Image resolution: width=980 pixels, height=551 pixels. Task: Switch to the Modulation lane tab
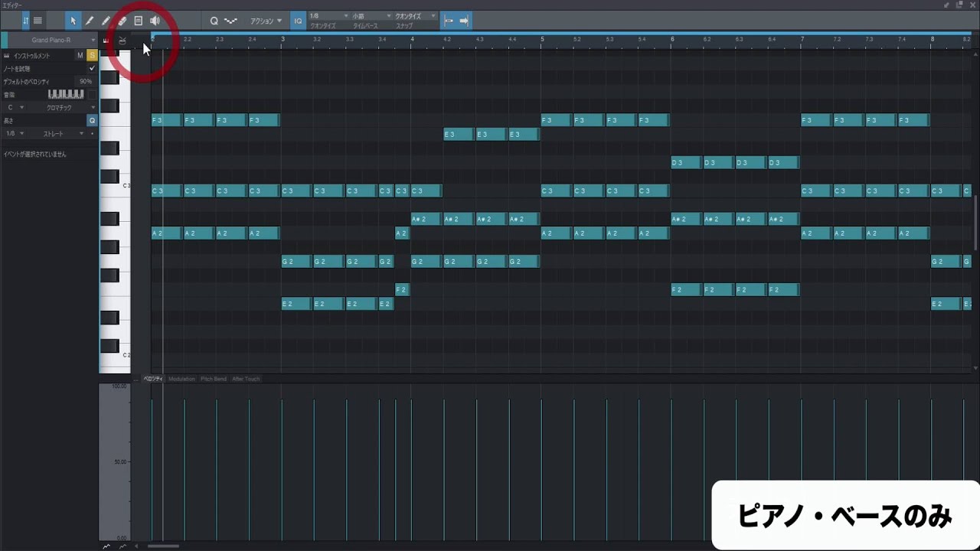coord(182,379)
